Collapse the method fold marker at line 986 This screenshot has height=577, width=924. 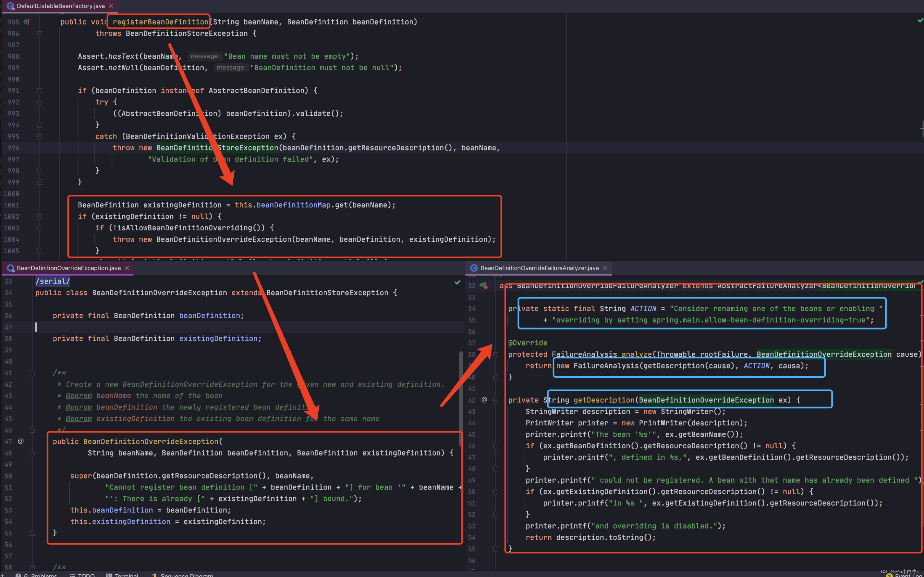(40, 34)
